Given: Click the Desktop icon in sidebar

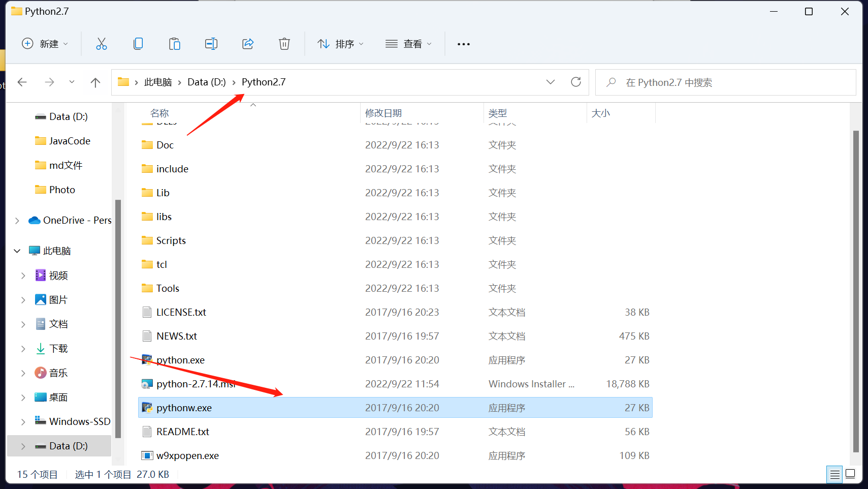Looking at the screenshot, I should pos(41,397).
